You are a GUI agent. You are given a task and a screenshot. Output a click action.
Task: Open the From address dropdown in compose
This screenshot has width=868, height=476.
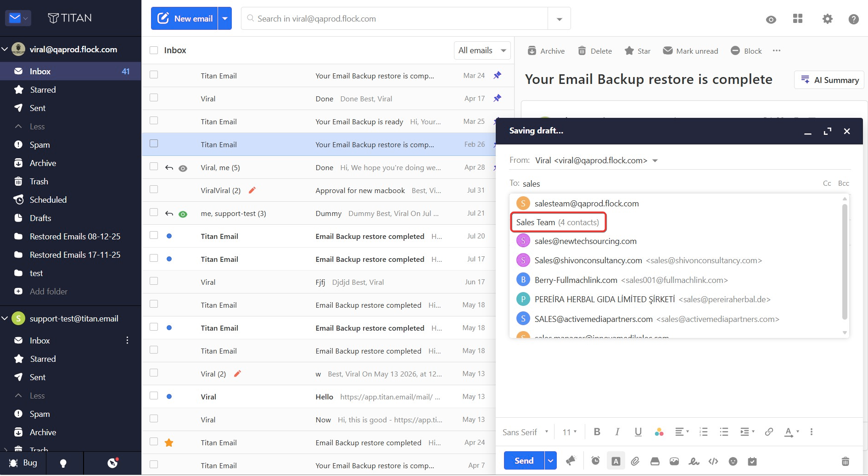[655, 161]
